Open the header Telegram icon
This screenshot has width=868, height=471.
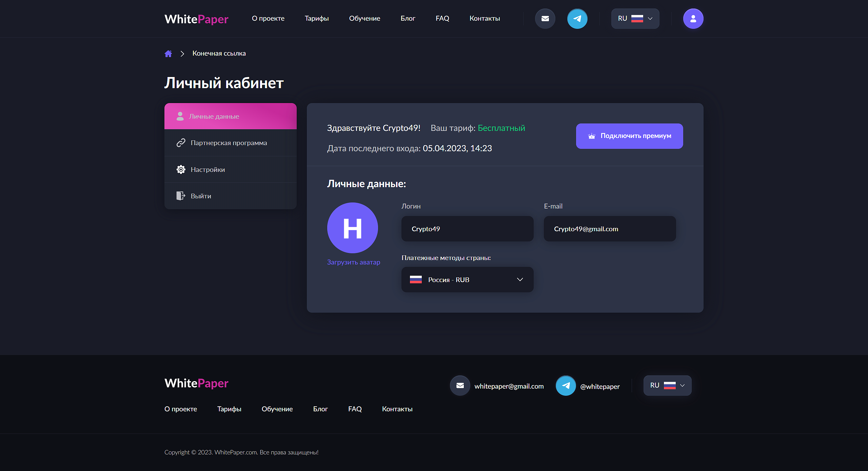click(x=577, y=19)
